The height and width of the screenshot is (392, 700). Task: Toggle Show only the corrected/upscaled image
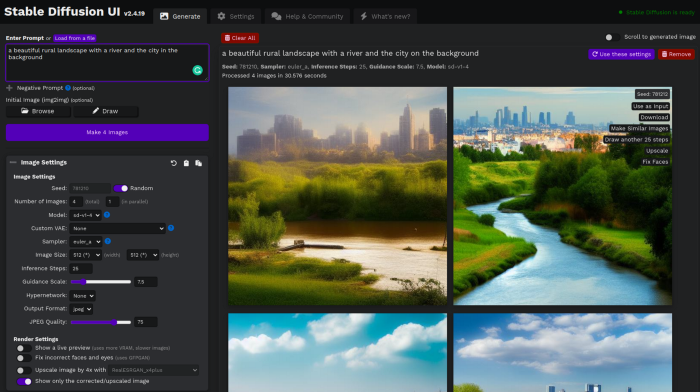(x=24, y=381)
